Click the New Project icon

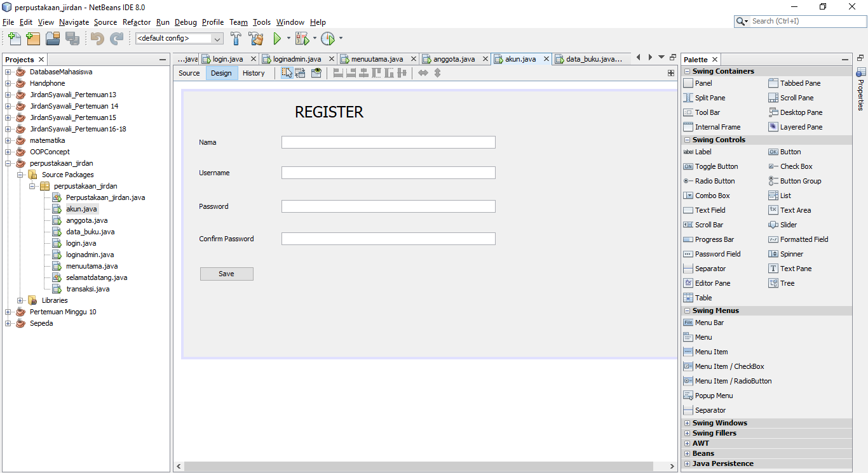[x=32, y=39]
